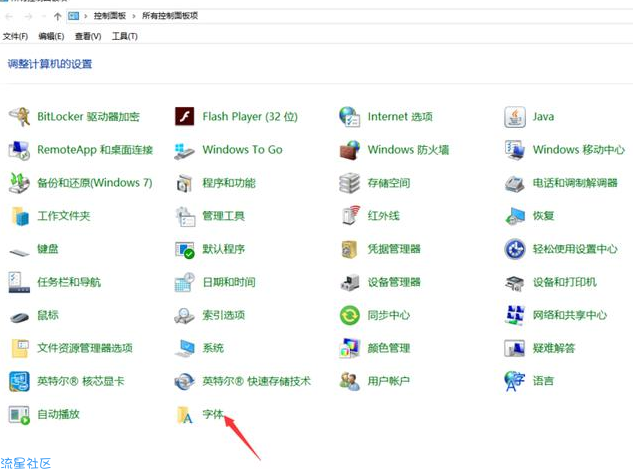Open the RemoteApp 和桌面连接 icon
Viewport: 633px width, 469px height.
tap(19, 150)
